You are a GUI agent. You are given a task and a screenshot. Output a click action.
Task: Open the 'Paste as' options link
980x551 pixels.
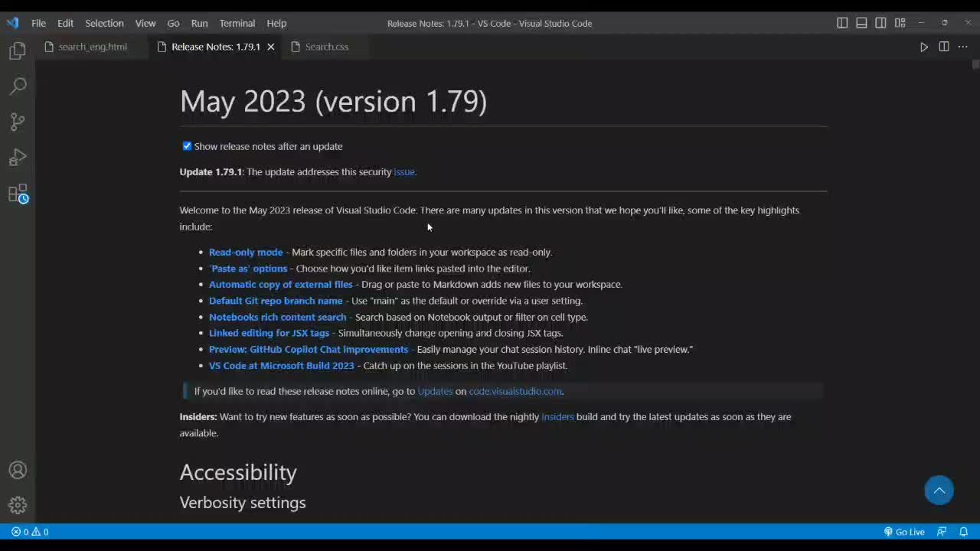(248, 269)
